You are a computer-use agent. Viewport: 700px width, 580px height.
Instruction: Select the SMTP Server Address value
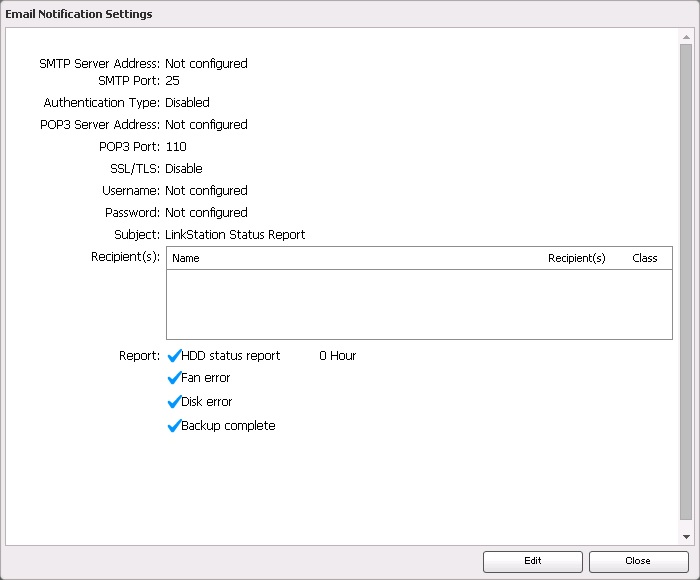206,64
